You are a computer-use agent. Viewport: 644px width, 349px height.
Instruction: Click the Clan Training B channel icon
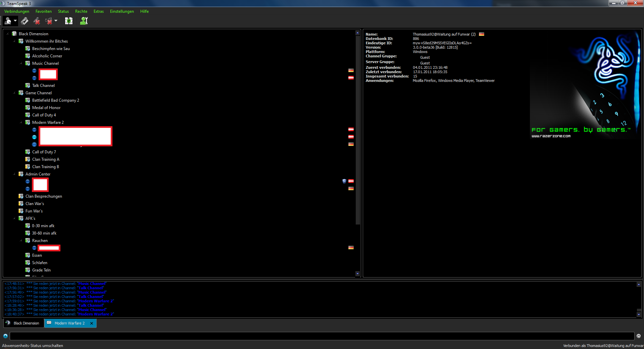[28, 166]
